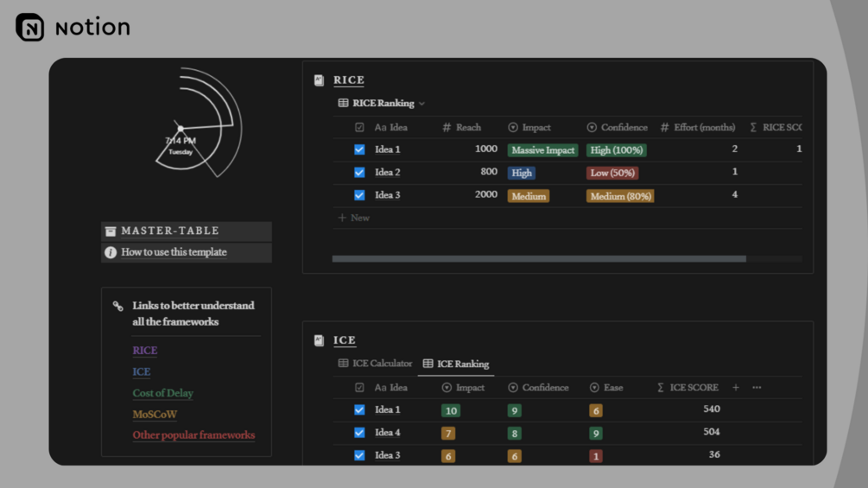Open Idea 2 row title in RICE
Image resolution: width=868 pixels, height=488 pixels.
[388, 172]
